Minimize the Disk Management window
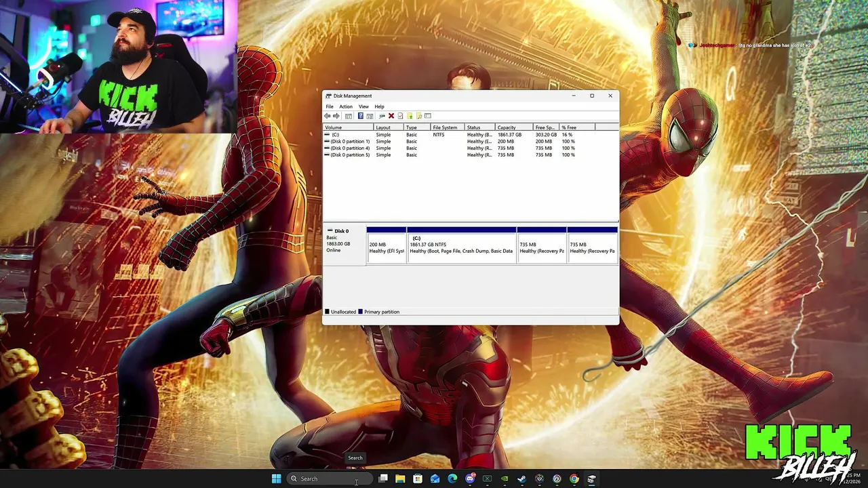868x488 pixels. pyautogui.click(x=574, y=96)
